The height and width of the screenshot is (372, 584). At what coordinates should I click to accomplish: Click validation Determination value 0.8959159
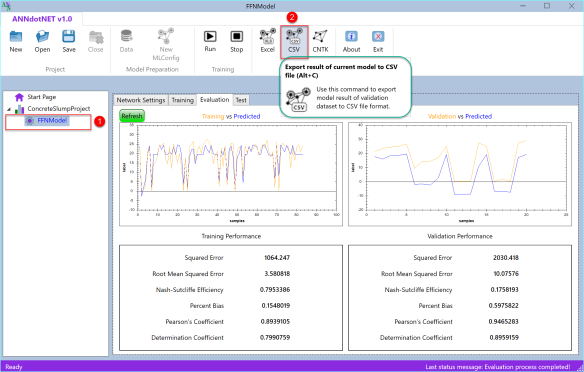coord(504,338)
